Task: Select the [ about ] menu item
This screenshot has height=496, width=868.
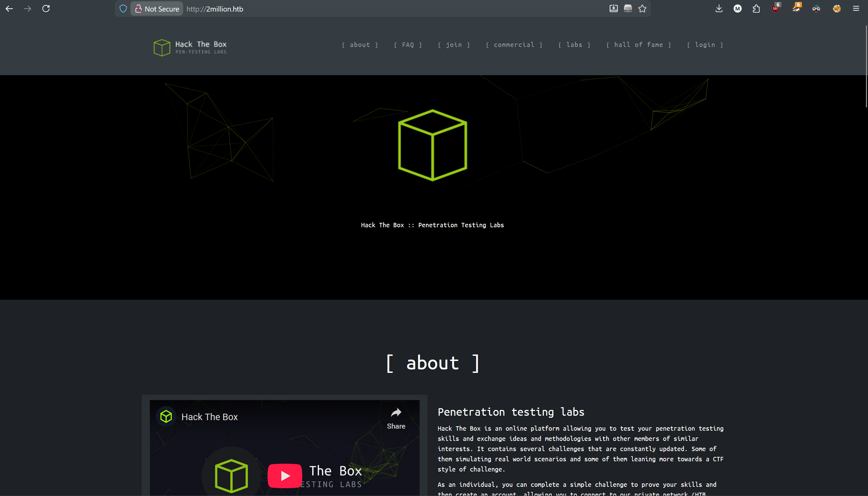Action: pyautogui.click(x=360, y=45)
